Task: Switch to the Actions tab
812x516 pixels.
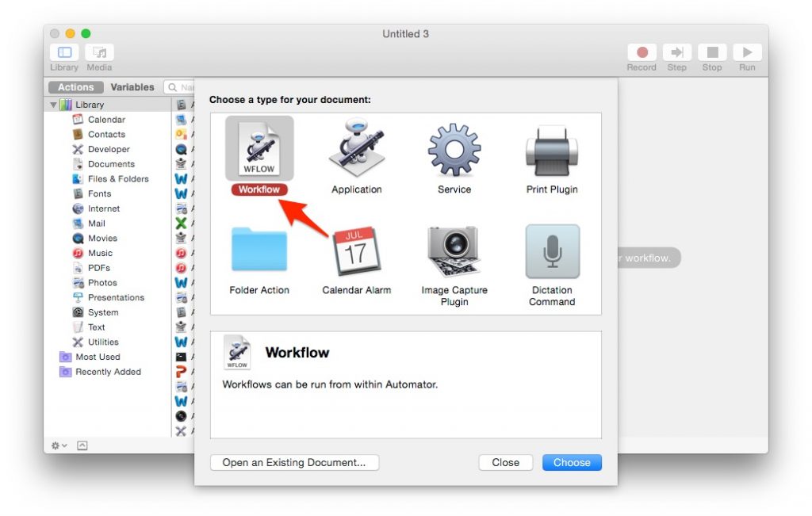Action: pos(75,87)
